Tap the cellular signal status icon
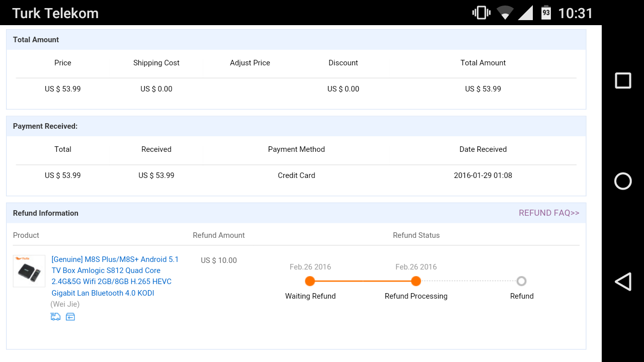644x362 pixels. (x=525, y=13)
